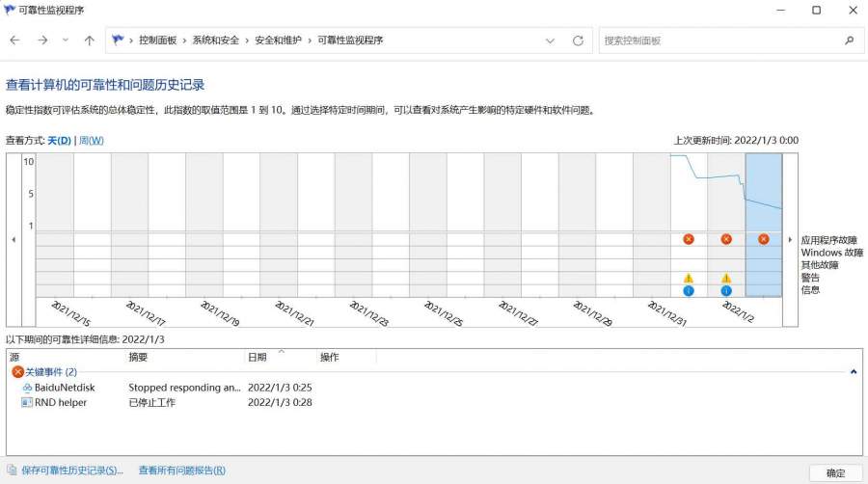Open the address bar history dropdown
This screenshot has width=868, height=484.
tap(550, 40)
